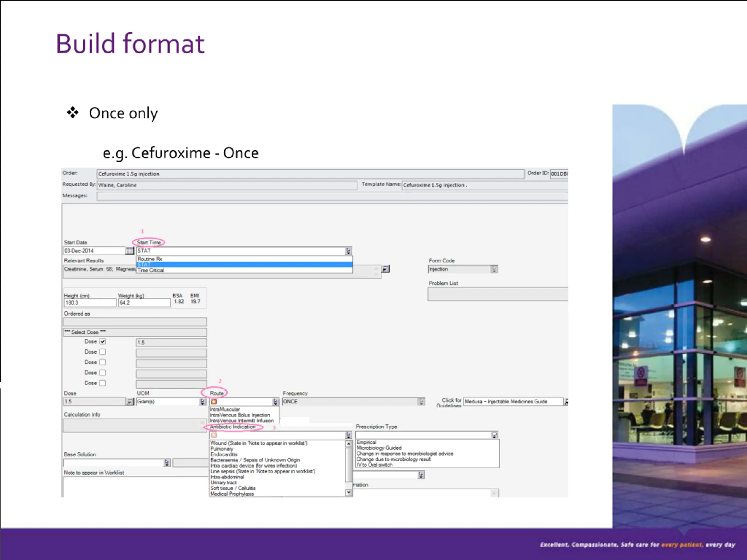The height and width of the screenshot is (560, 747).
Task: Click the Height (cm) field 180.3
Action: (90, 303)
